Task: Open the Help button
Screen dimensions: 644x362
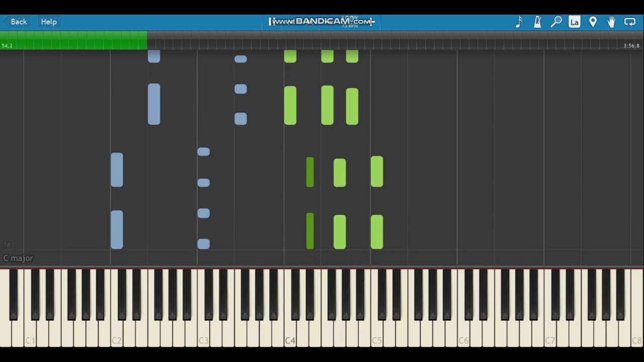Action: pos(49,22)
